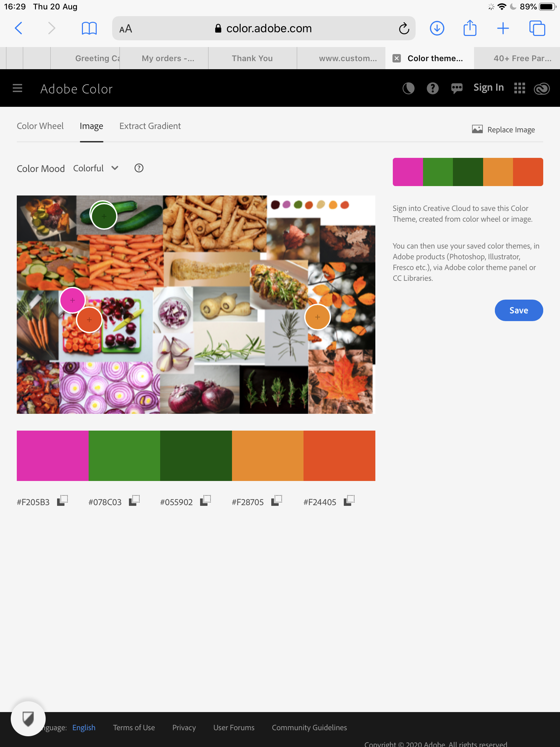Click the blue Save button
Screen dimensions: 560x747
(519, 310)
